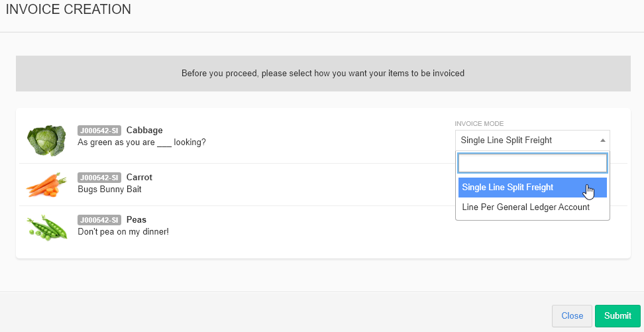Click the cabbage product image
This screenshot has height=332, width=644.
point(46,140)
